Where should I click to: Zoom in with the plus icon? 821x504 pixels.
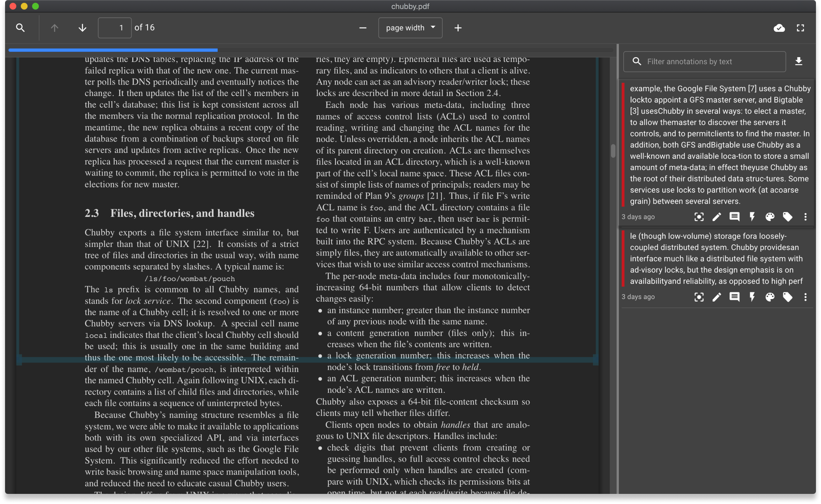click(x=458, y=28)
